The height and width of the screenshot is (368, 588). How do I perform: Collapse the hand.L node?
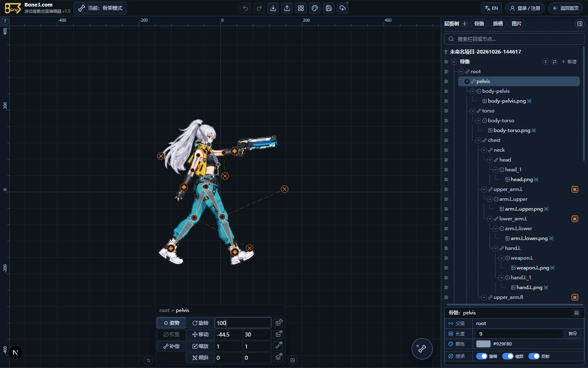pyautogui.click(x=495, y=248)
